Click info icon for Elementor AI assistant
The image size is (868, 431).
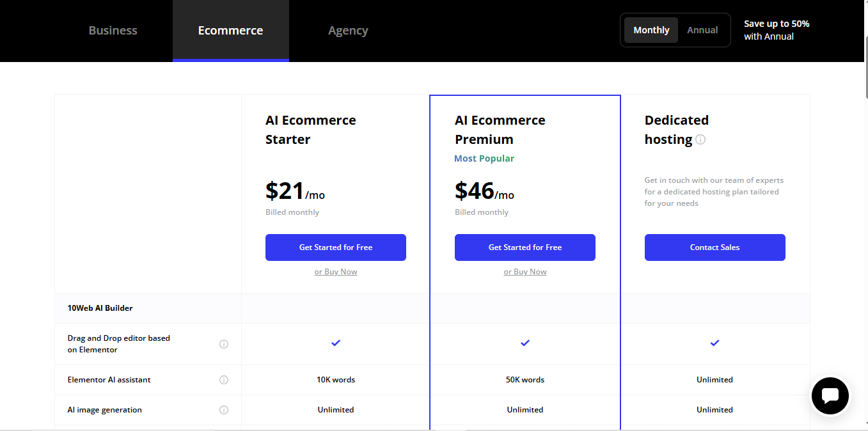pyautogui.click(x=224, y=380)
